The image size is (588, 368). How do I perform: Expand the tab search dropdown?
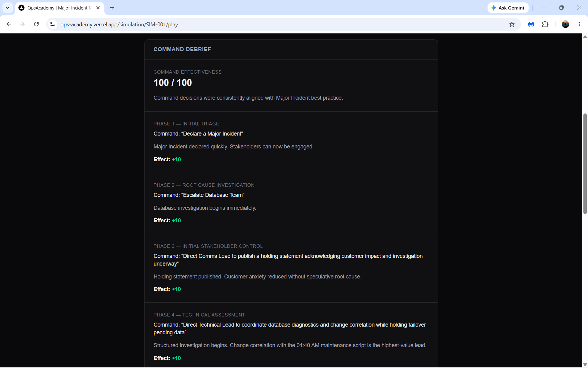coord(8,8)
